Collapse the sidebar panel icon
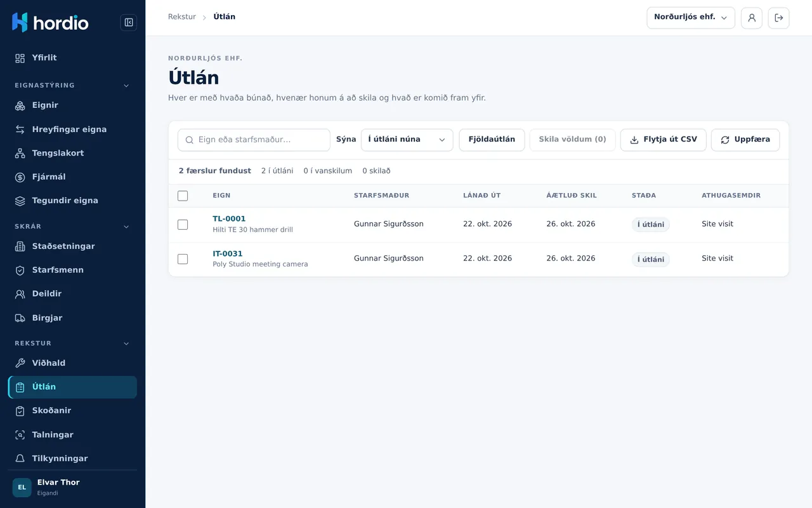This screenshot has width=812, height=508. pyautogui.click(x=129, y=23)
